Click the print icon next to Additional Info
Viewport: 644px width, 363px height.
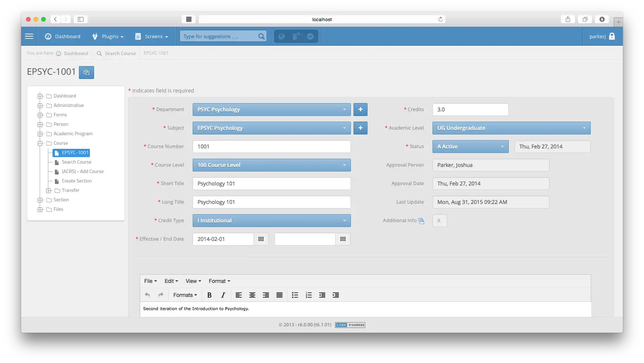[x=421, y=221]
